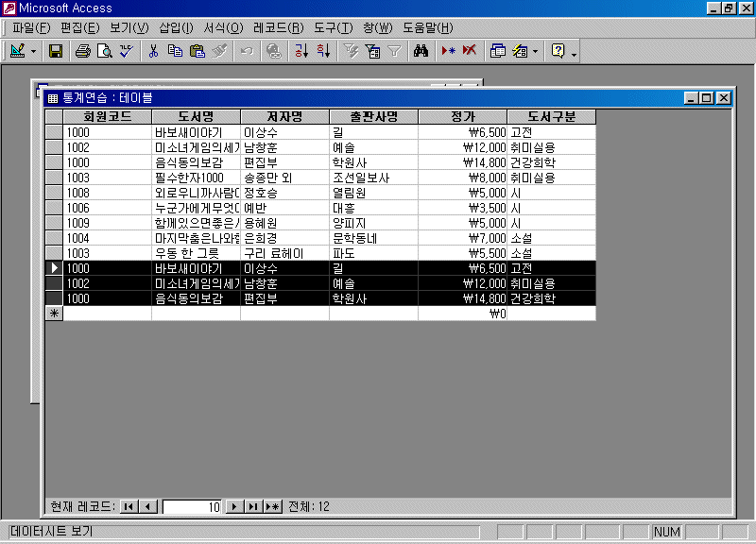Open the 도구(T) menu
Viewport: 756px width, 544px height.
tap(334, 28)
